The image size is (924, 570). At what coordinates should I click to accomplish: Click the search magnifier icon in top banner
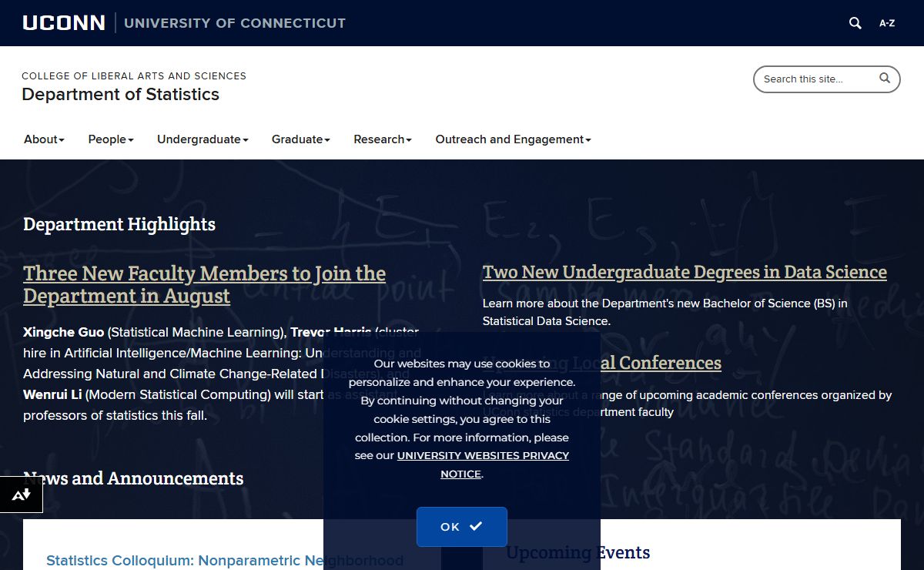point(855,23)
